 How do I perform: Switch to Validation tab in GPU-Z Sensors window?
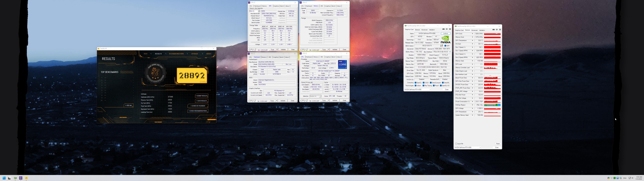(x=482, y=30)
